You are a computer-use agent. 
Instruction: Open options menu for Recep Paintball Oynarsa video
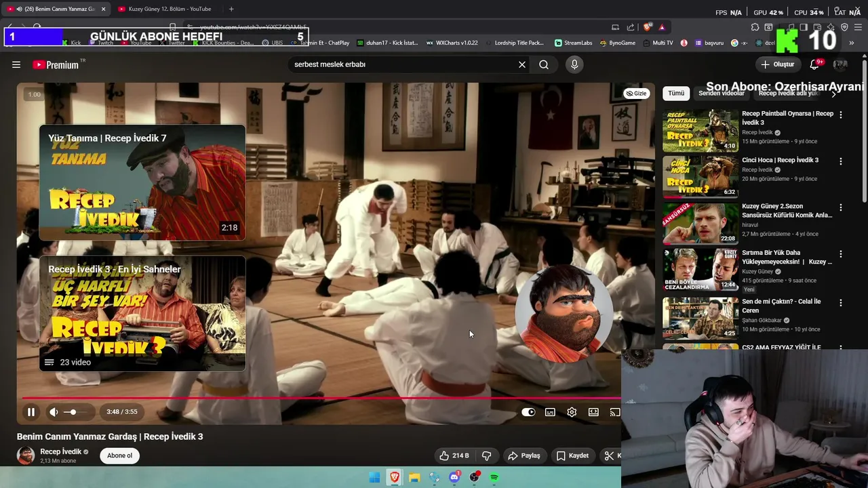[x=841, y=115]
